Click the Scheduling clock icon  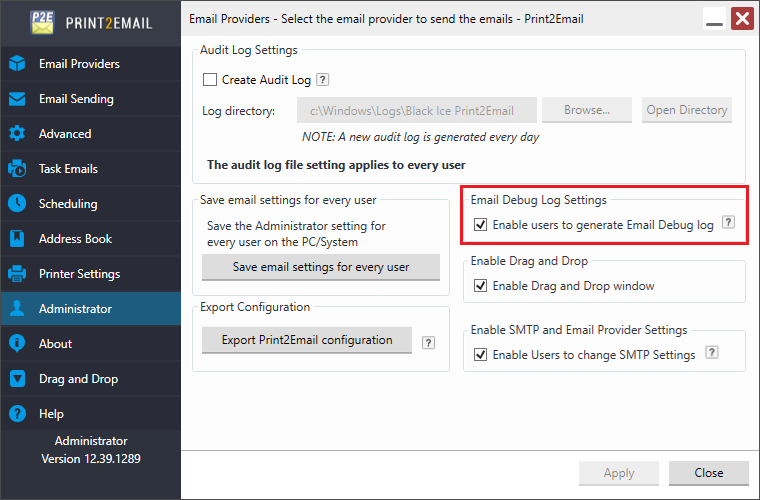(17, 204)
